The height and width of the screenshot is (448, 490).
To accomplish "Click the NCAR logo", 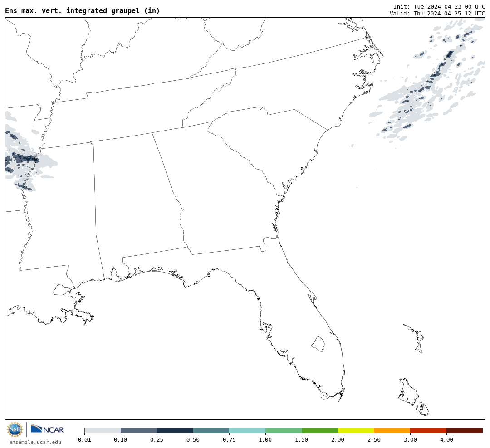I will coord(47,429).
